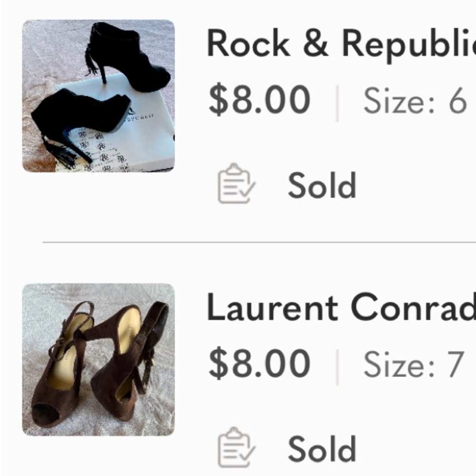Click the sold clipboard icon on Rock & Republic
Image resolution: width=476 pixels, height=476 pixels.
tap(237, 183)
